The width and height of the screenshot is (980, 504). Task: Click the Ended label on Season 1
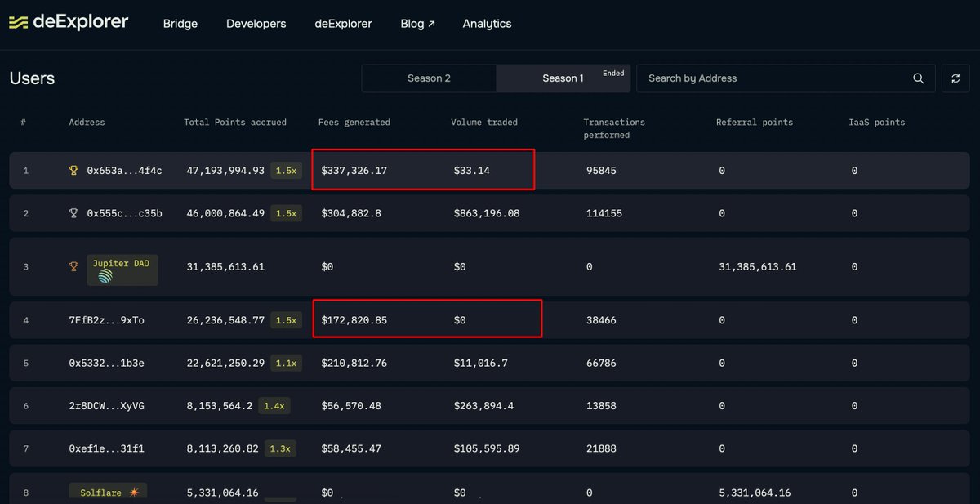point(613,73)
